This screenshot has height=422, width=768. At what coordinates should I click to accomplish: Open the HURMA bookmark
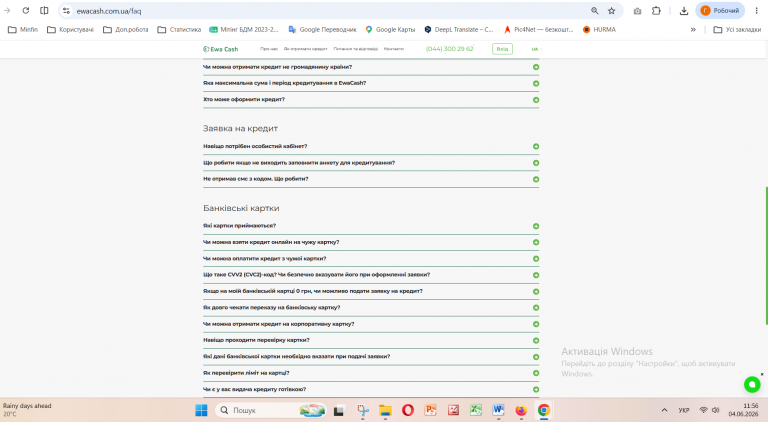[x=599, y=30]
